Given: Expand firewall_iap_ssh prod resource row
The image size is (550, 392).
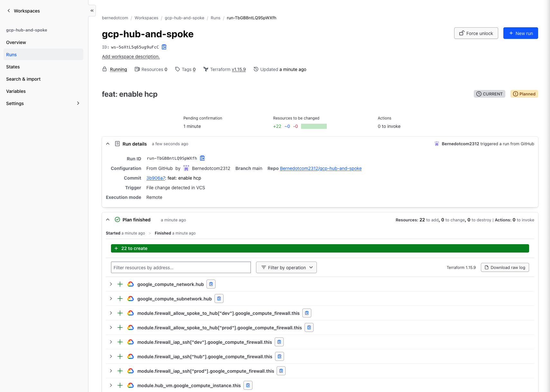Looking at the screenshot, I should click(x=111, y=371).
